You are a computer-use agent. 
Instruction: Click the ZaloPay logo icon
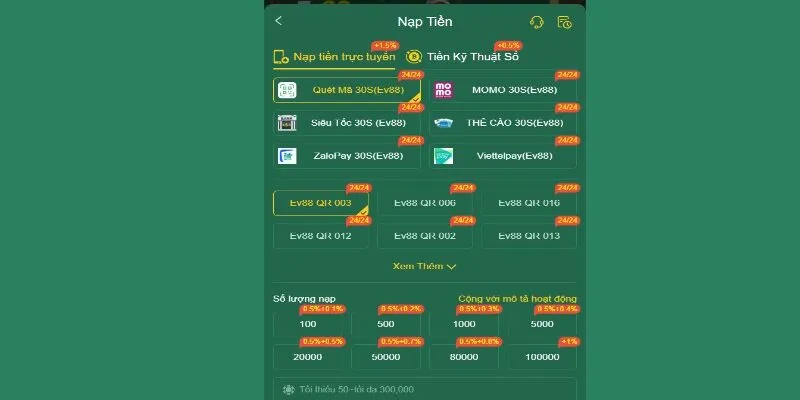(x=288, y=156)
